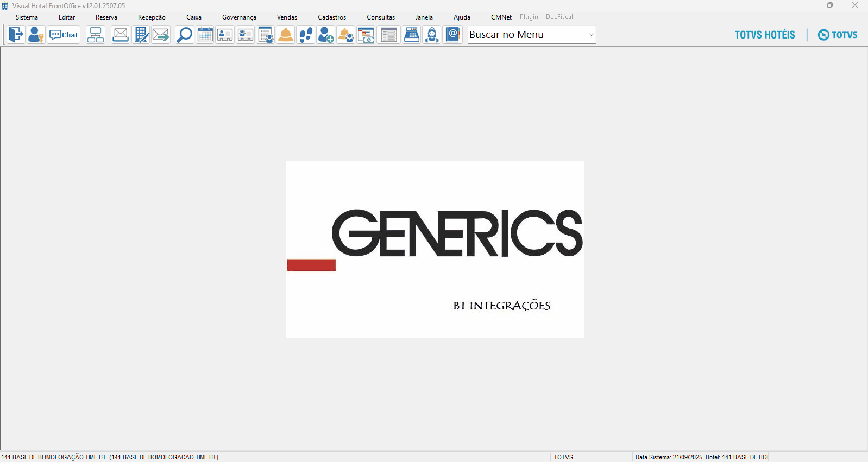Click the orange reception bell icon
Viewport: 868px width, 462px height.
286,35
